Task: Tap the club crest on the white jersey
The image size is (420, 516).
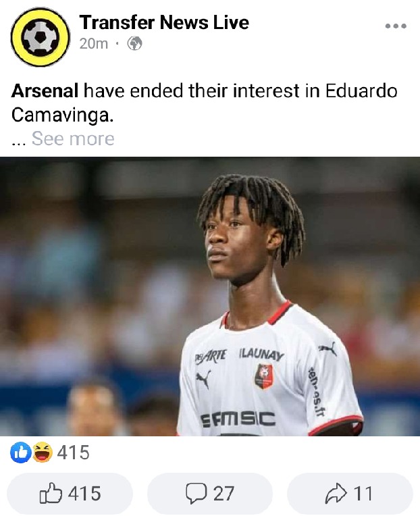Action: tap(264, 376)
